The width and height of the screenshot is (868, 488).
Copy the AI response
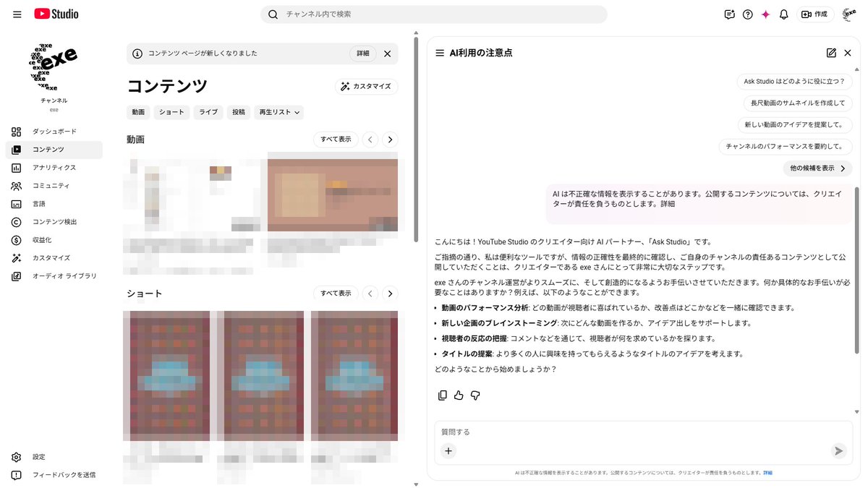click(x=443, y=395)
